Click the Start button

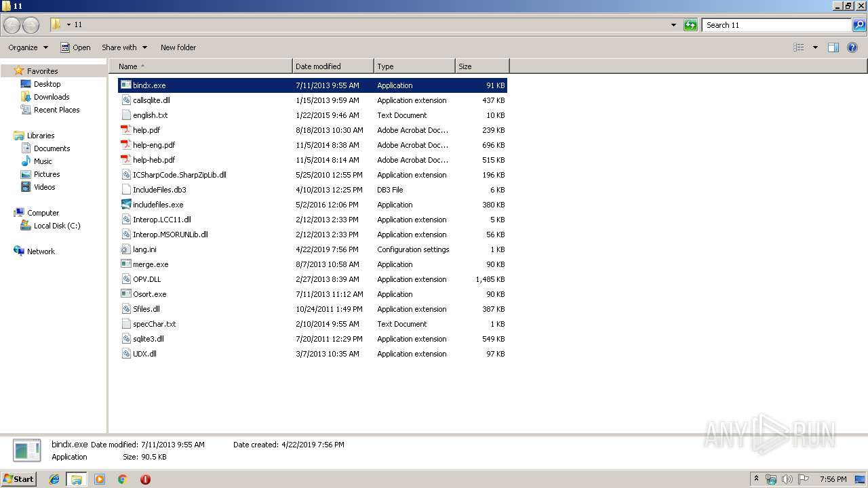point(19,479)
